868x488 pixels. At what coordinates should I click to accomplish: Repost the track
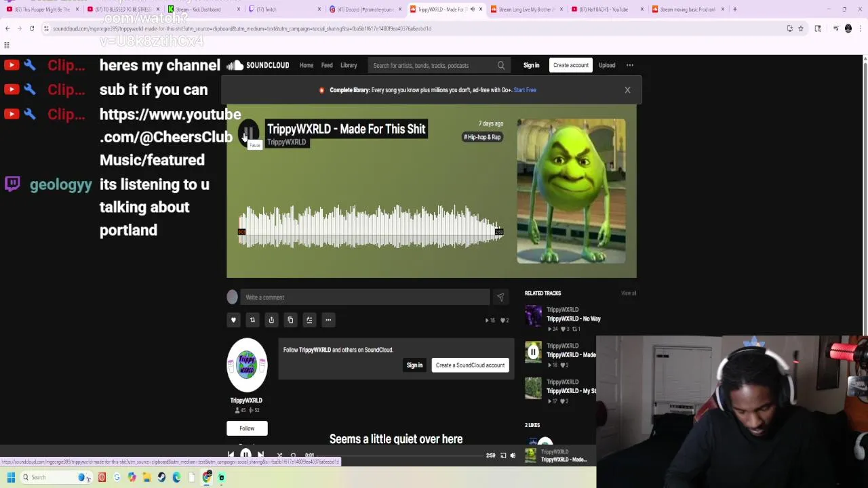(x=252, y=320)
